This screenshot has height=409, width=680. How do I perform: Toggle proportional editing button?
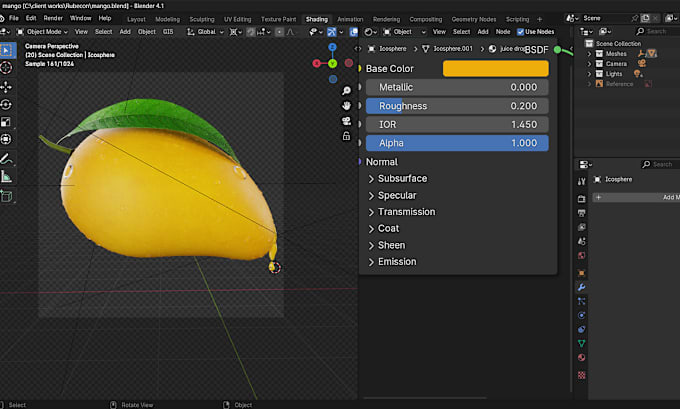coord(279,32)
